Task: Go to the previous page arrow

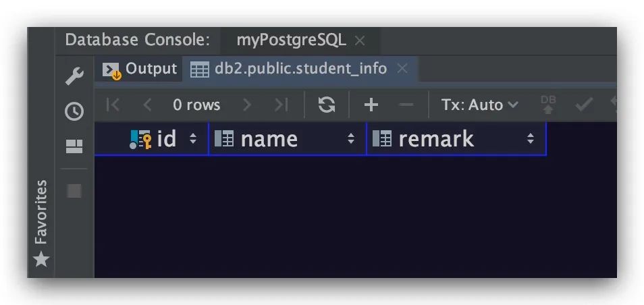Action: click(x=147, y=105)
